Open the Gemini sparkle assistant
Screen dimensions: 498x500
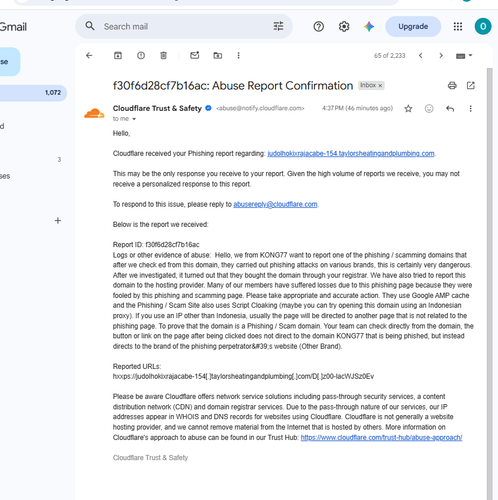tap(369, 26)
